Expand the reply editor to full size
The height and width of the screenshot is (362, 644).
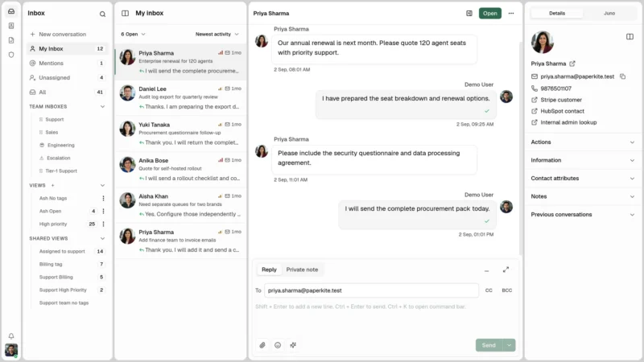(x=506, y=269)
